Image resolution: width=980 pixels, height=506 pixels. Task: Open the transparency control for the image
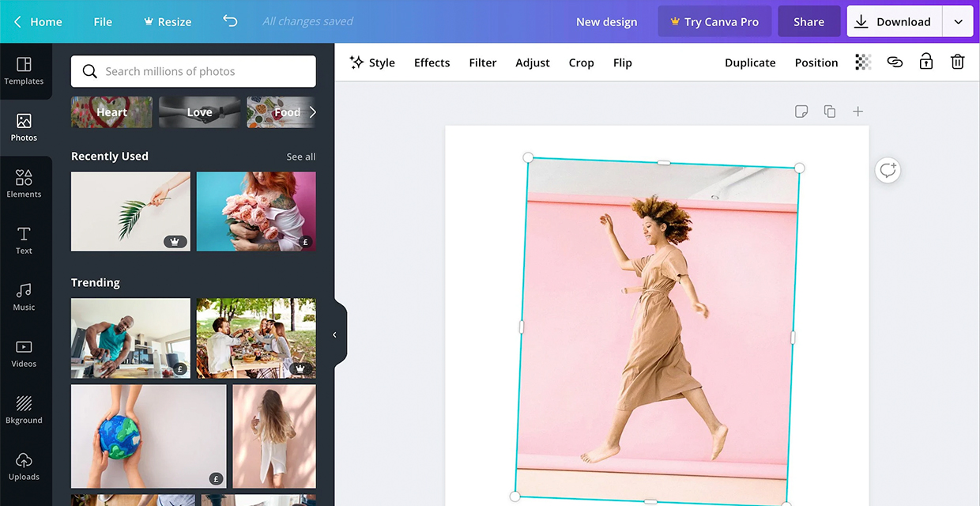(862, 62)
